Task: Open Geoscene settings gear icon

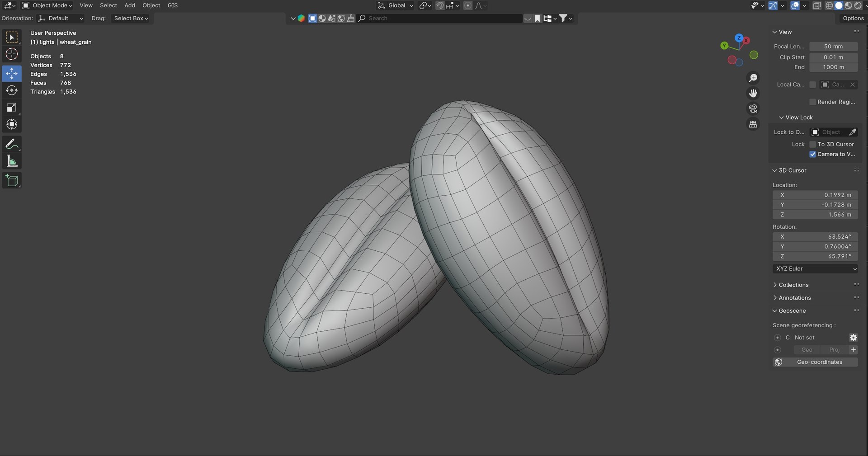Action: [x=853, y=338]
